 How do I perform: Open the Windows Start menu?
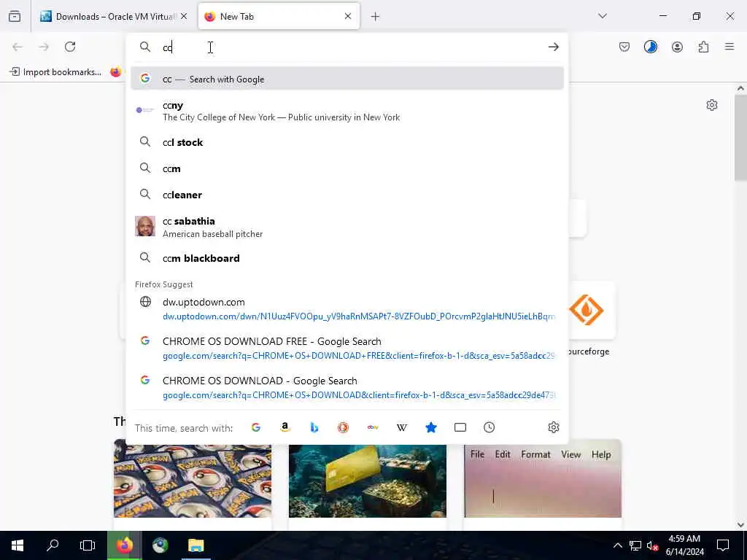tap(18, 545)
